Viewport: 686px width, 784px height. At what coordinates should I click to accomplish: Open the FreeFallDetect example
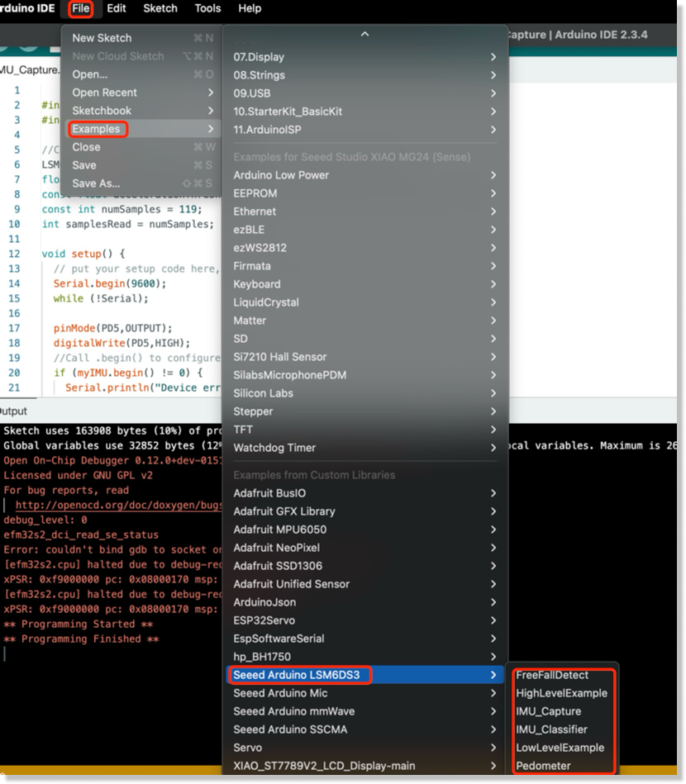[x=563, y=675]
